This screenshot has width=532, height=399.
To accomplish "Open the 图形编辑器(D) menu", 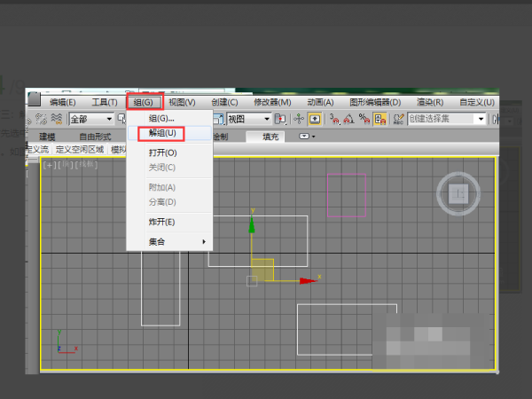I will (375, 102).
